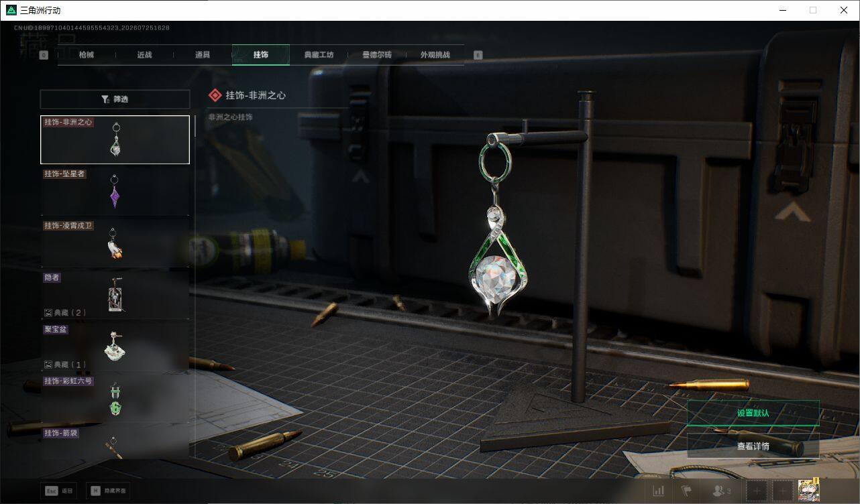Viewport: 860px width, 504px height.
Task: Click the 典藏 (2) gallery icon under 隐者
Action: tap(48, 313)
